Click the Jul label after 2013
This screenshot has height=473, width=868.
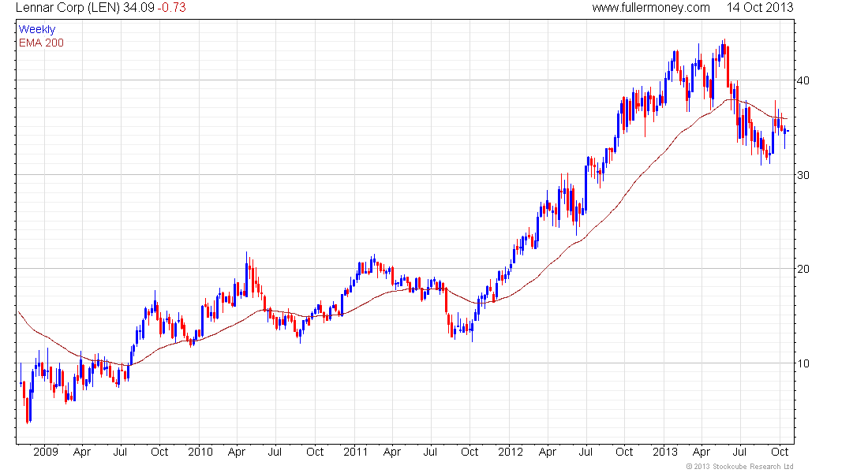point(739,452)
